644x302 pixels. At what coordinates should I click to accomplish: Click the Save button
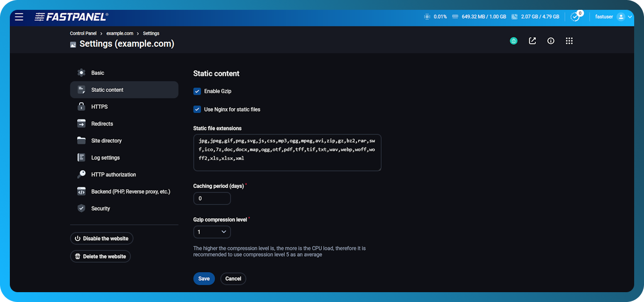[x=204, y=278]
